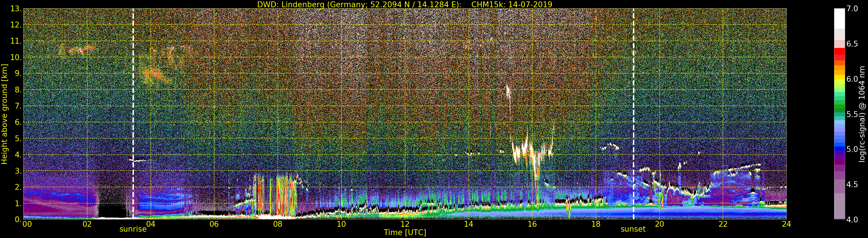868x238 pixels.
Task: Click height axis tick label '5.'
Action: coord(18,138)
